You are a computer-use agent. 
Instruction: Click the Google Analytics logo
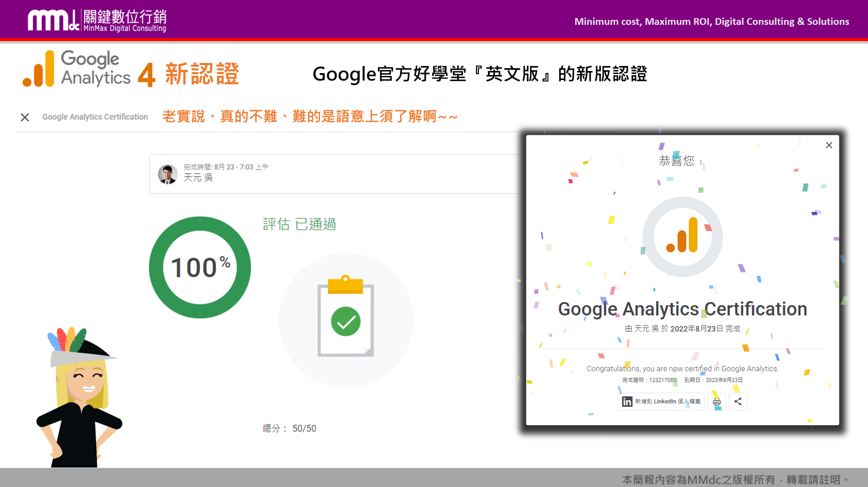point(76,69)
